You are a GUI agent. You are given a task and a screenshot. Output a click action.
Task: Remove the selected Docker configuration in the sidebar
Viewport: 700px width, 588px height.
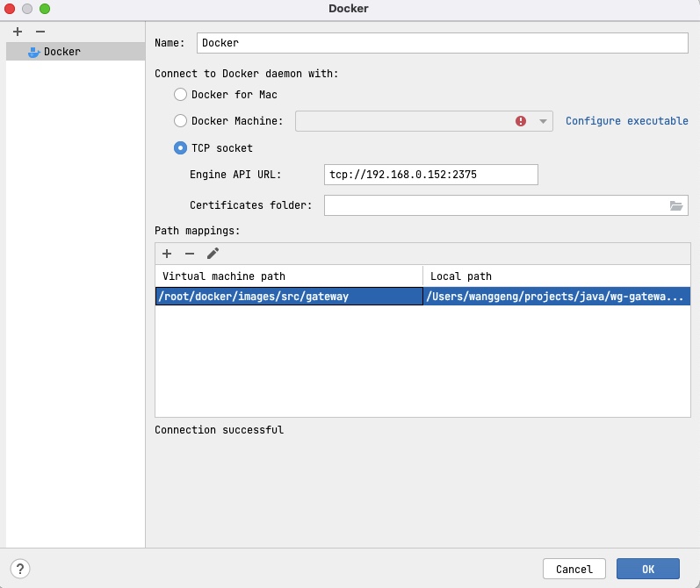pyautogui.click(x=40, y=32)
